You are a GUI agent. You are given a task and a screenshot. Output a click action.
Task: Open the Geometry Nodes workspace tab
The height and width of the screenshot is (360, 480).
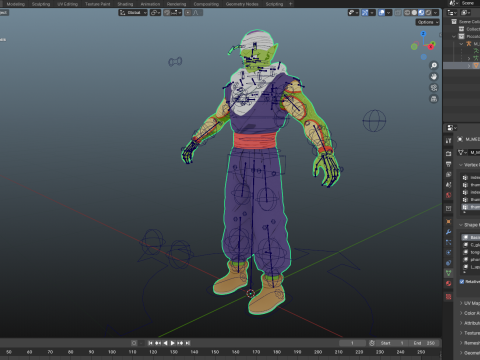click(242, 4)
